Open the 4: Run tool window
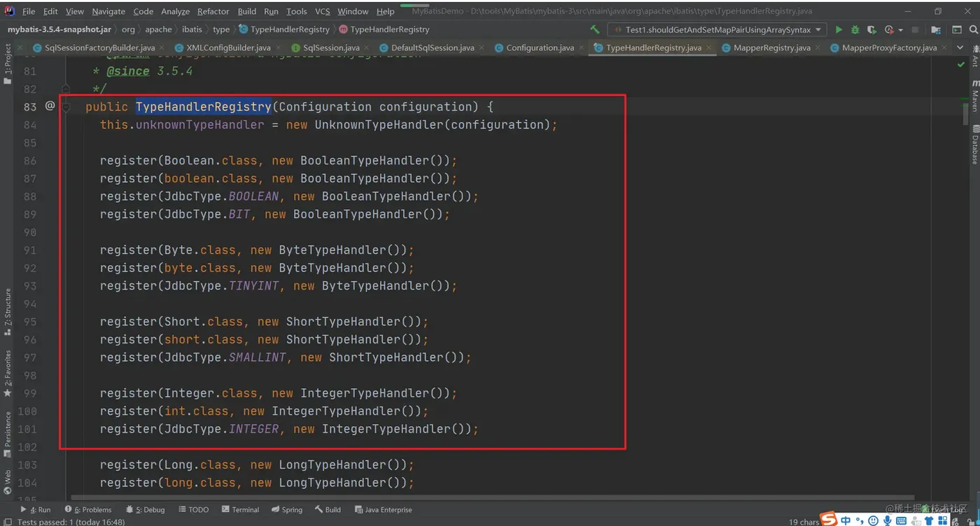The width and height of the screenshot is (980, 526). 36,509
